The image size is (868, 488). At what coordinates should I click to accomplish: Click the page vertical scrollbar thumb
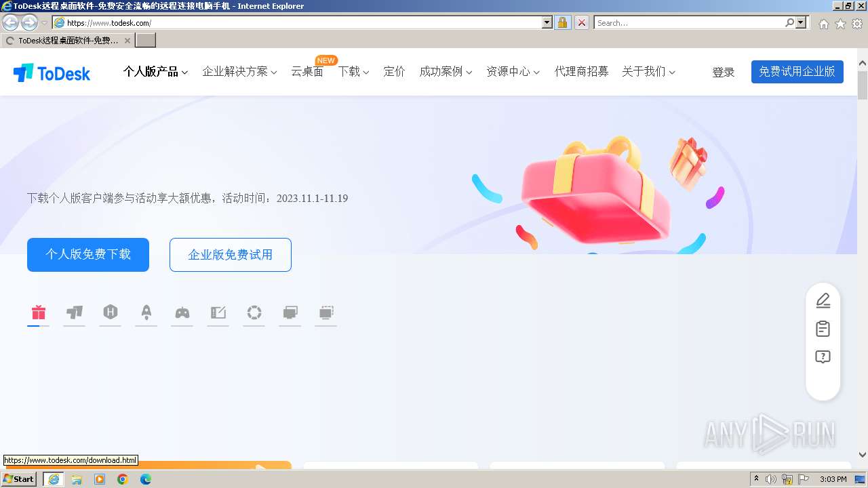863,85
